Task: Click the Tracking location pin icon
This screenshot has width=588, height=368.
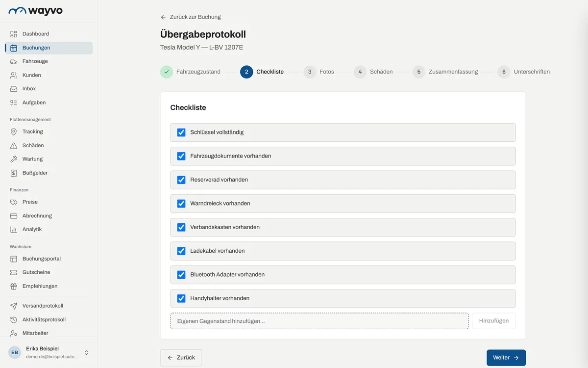Action: click(x=14, y=131)
